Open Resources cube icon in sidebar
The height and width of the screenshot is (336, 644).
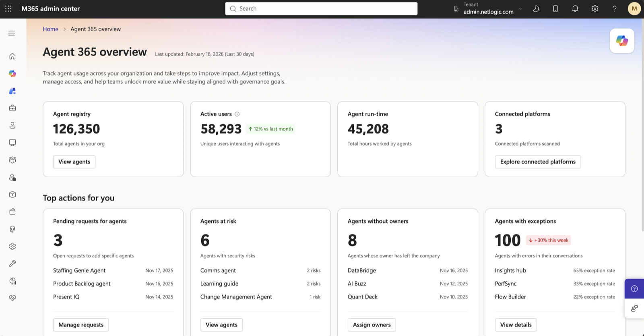coord(12,195)
